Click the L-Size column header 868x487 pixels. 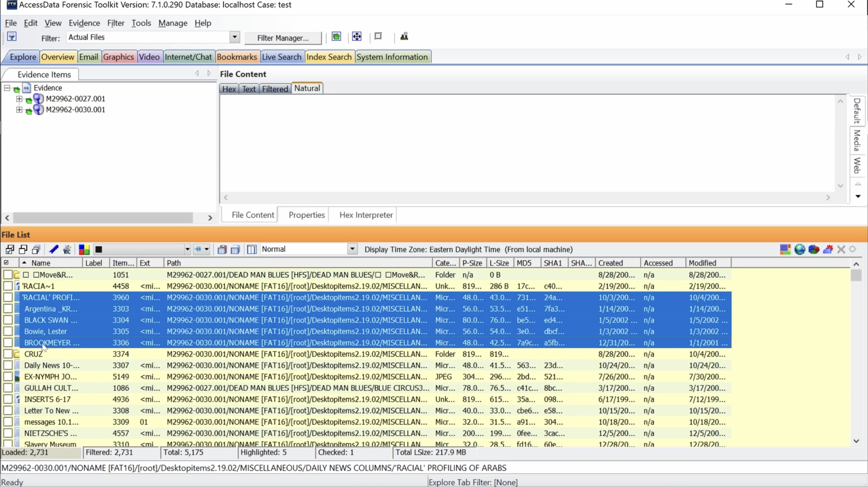pos(500,263)
